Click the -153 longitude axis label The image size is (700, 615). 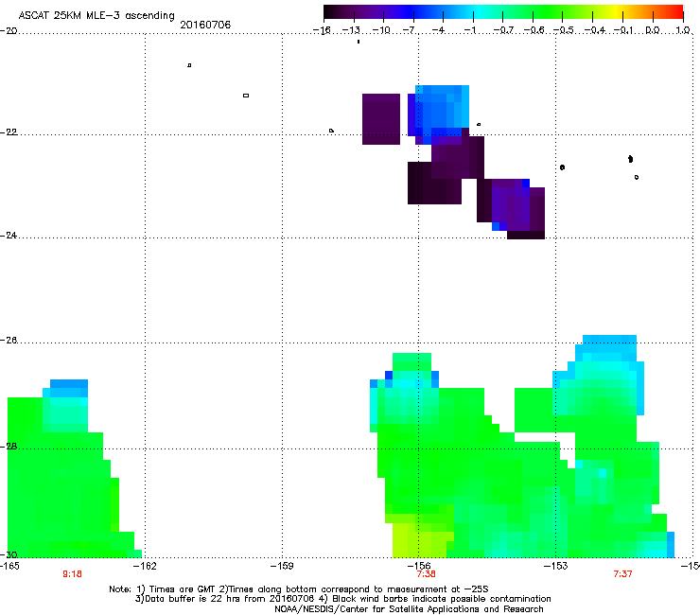click(x=556, y=566)
